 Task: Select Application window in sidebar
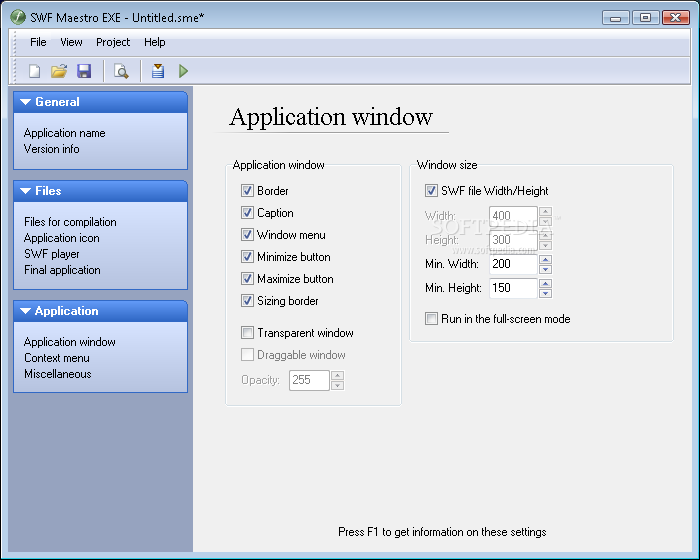click(70, 342)
